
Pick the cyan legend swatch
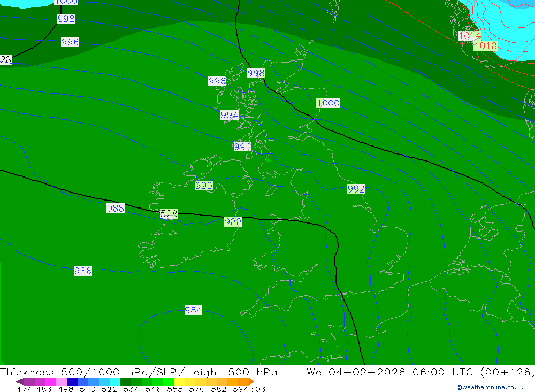tap(115, 381)
